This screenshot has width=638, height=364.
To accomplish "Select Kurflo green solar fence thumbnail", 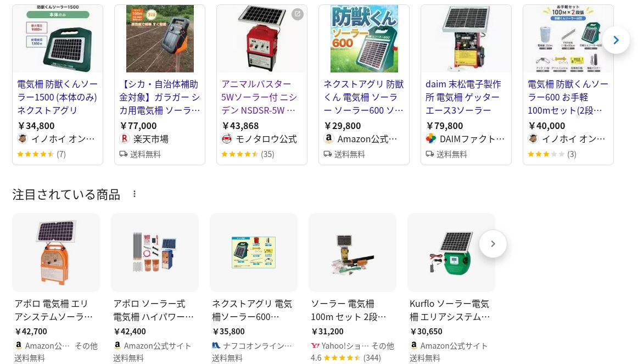I will coord(451,253).
